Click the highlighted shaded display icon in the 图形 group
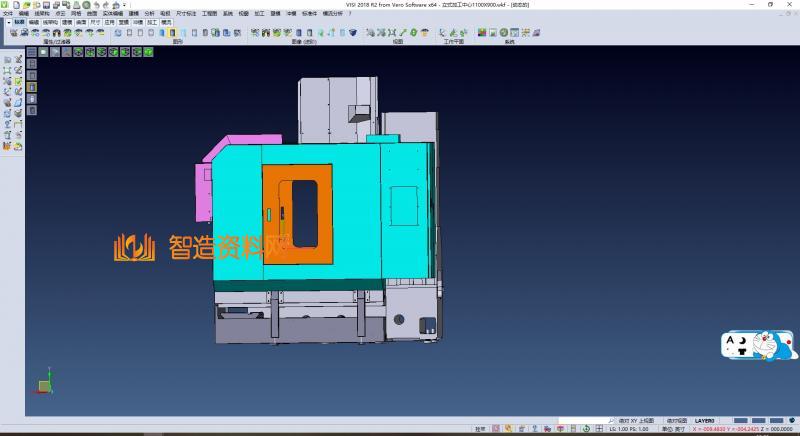The height and width of the screenshot is (436, 800). tap(172, 33)
